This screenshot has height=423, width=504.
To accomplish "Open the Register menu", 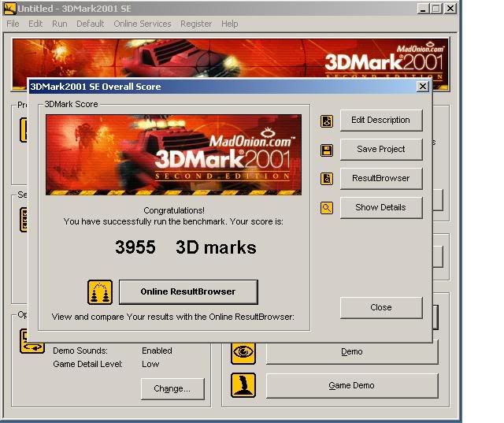I will (196, 24).
